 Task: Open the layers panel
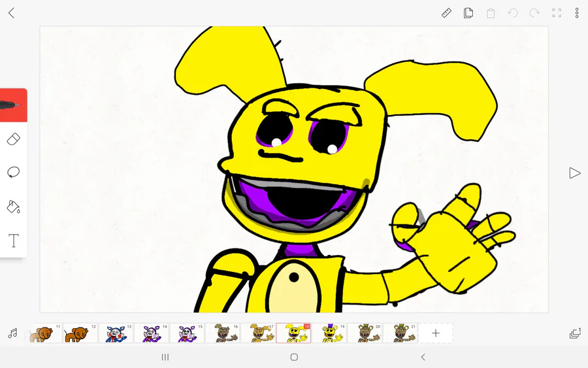[x=575, y=333]
